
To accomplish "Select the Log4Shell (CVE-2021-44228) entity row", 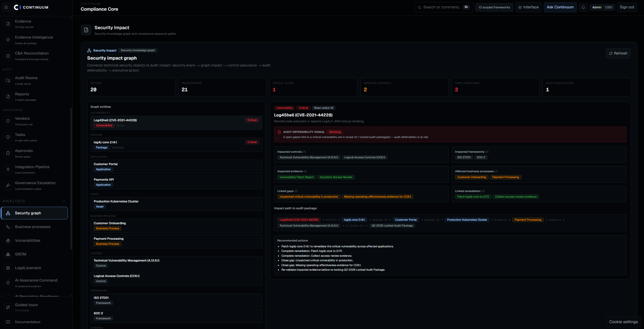I will click(x=176, y=123).
